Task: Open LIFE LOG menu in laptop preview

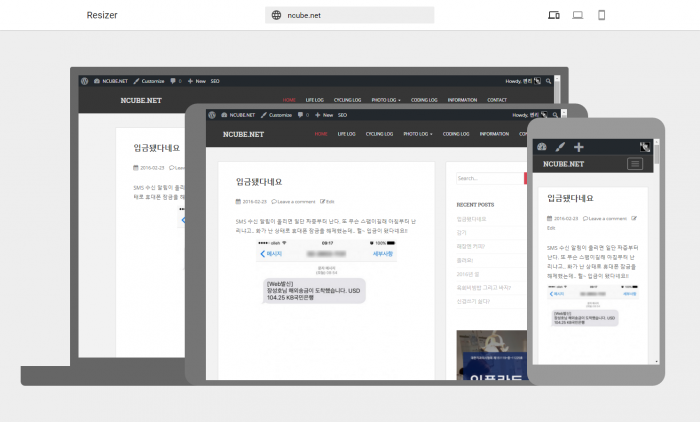Action: coord(315,100)
